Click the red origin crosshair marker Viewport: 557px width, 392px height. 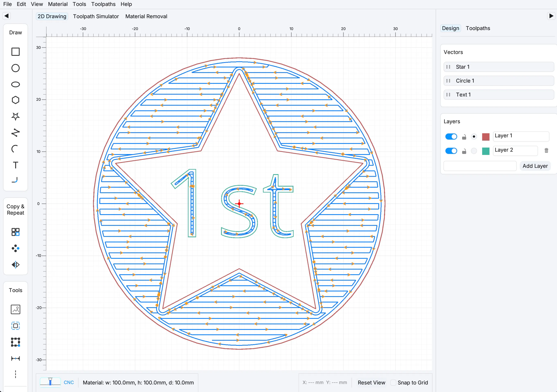pos(239,204)
